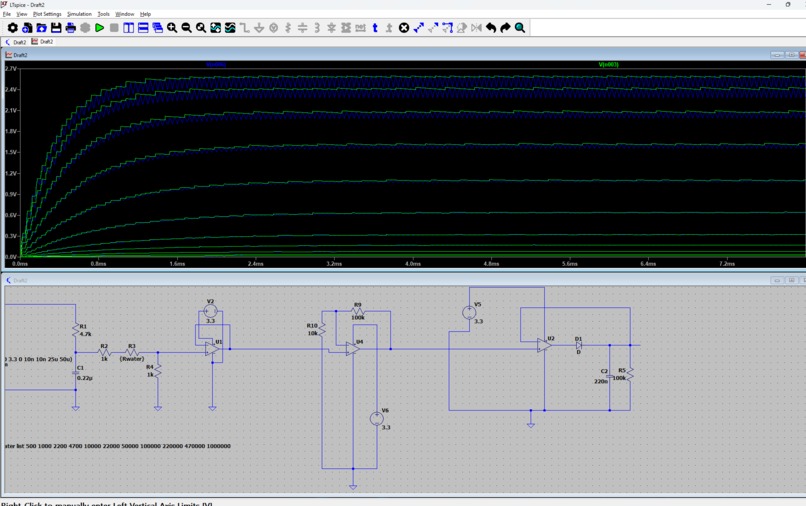Select the Place Diode tool

(332, 28)
